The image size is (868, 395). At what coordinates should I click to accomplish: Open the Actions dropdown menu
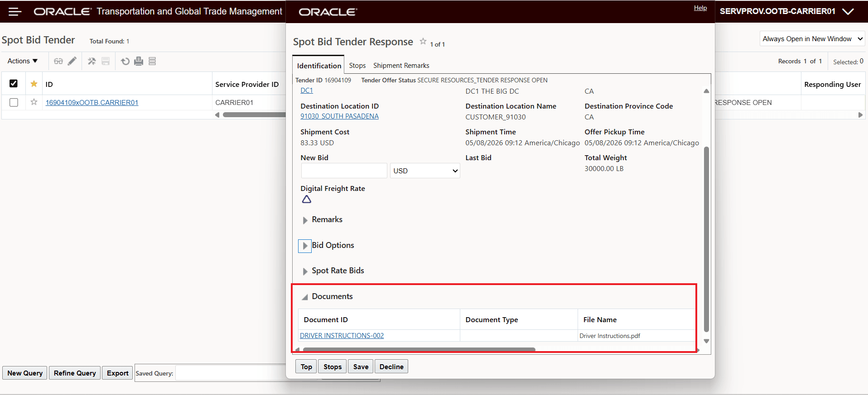pyautogui.click(x=23, y=61)
